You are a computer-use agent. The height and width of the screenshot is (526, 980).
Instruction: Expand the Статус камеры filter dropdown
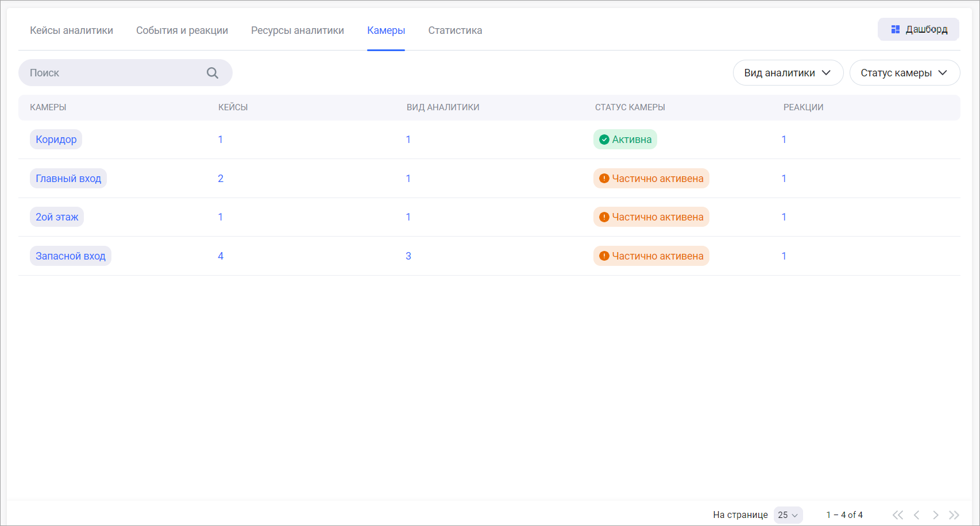point(904,73)
